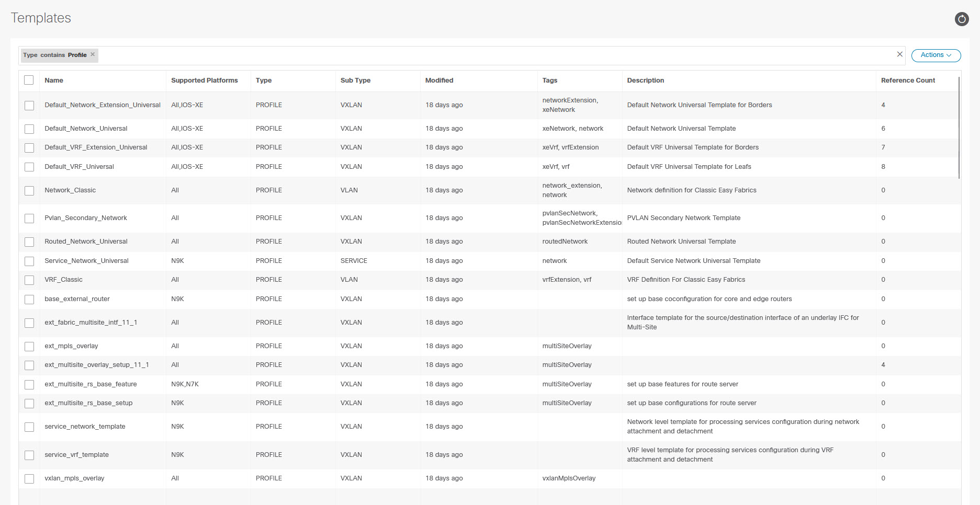Click the N9K,N7K supported platforms cell

(x=185, y=384)
